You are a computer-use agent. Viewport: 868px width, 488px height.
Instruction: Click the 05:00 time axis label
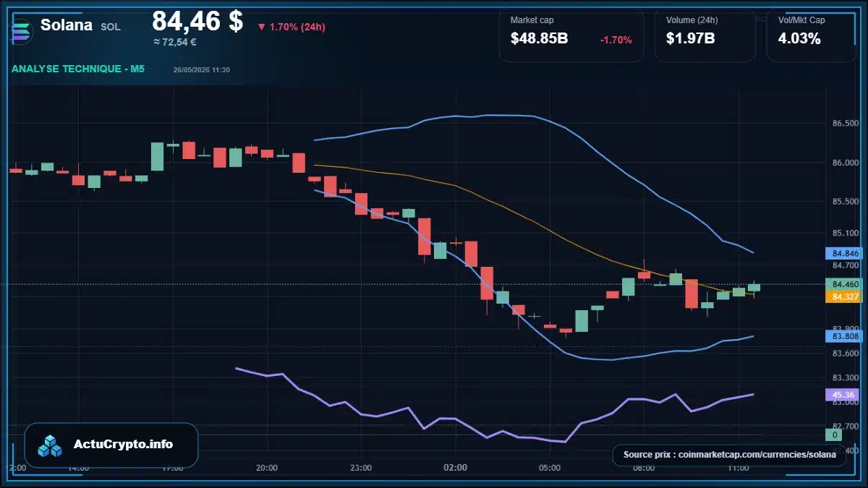pos(550,468)
